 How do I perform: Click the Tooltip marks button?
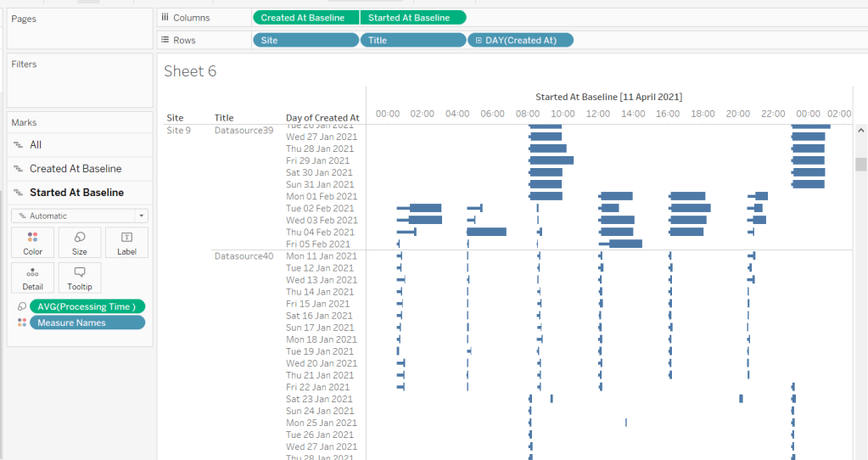click(x=79, y=278)
